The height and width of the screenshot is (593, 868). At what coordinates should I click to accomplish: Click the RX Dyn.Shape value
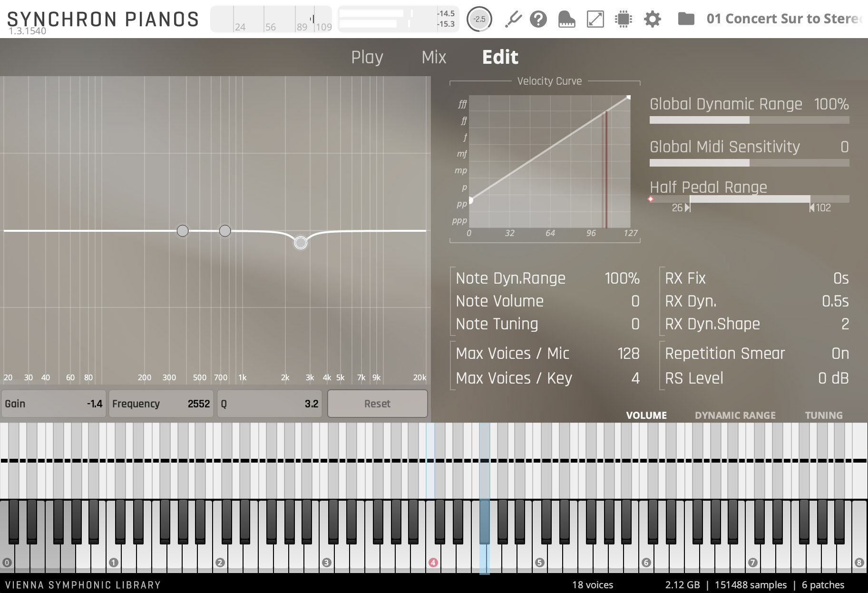pyautogui.click(x=845, y=324)
